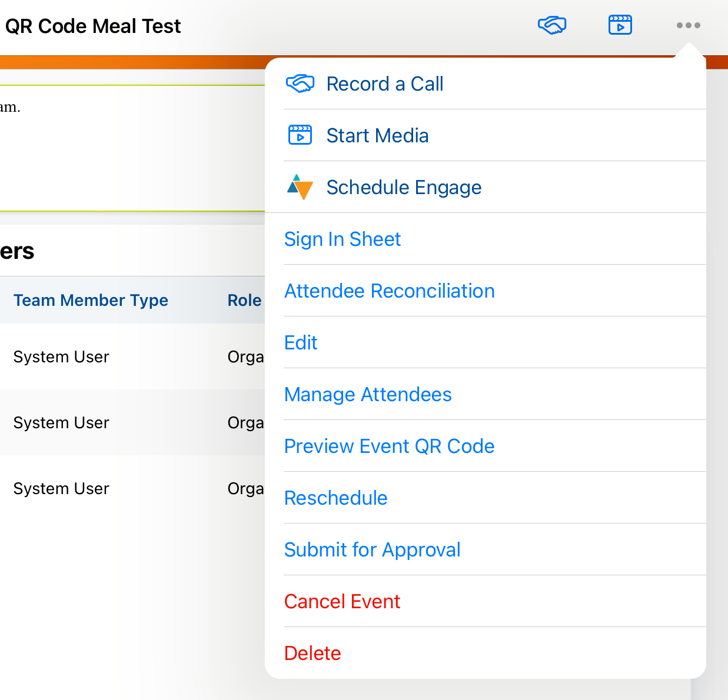
Task: Choose Reschedule from the menu
Action: (x=335, y=498)
